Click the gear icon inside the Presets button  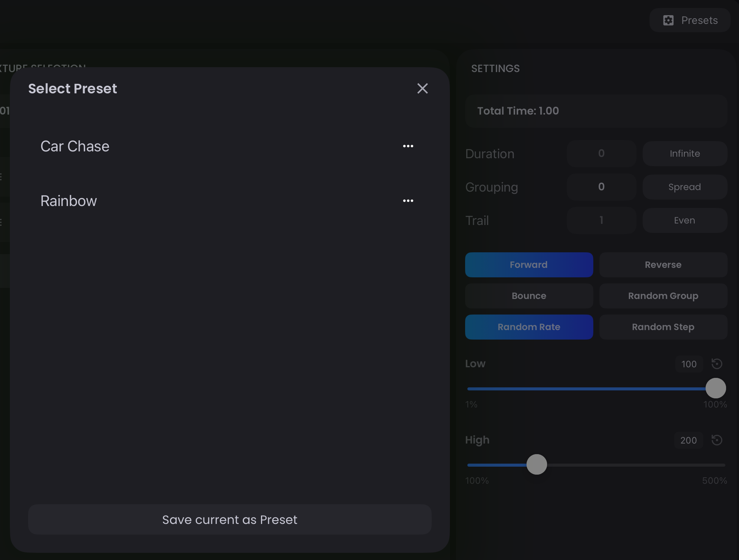coord(669,20)
